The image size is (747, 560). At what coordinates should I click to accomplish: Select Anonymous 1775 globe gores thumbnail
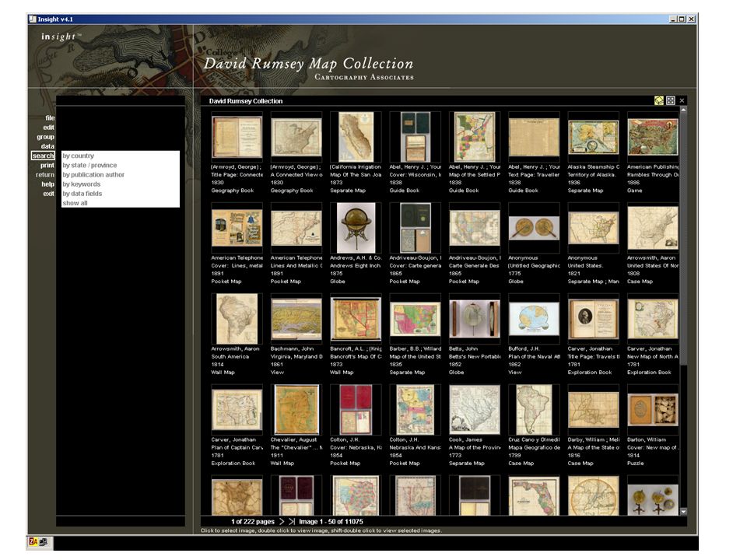coord(534,228)
